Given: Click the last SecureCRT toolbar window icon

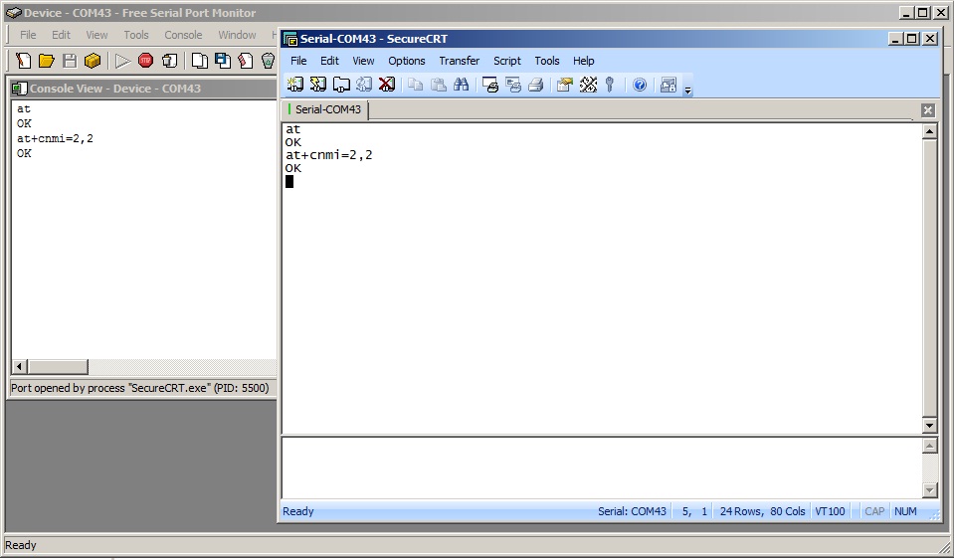Looking at the screenshot, I should 668,85.
